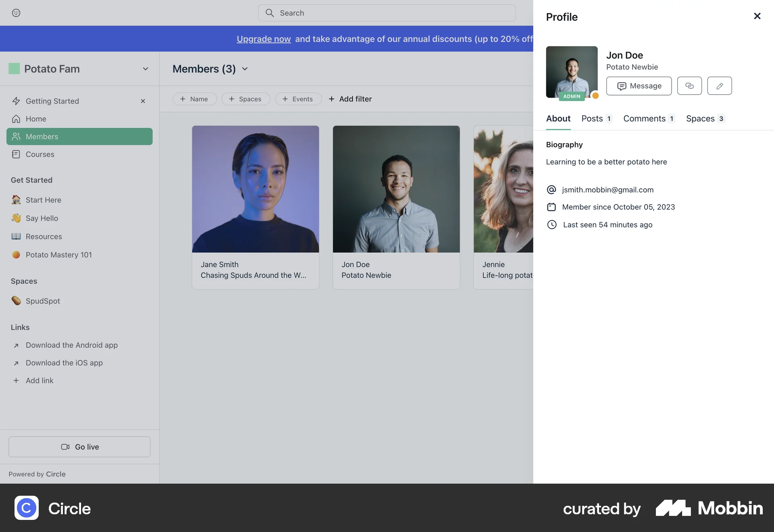
Task: Click the Add link plus icon
Action: point(16,380)
